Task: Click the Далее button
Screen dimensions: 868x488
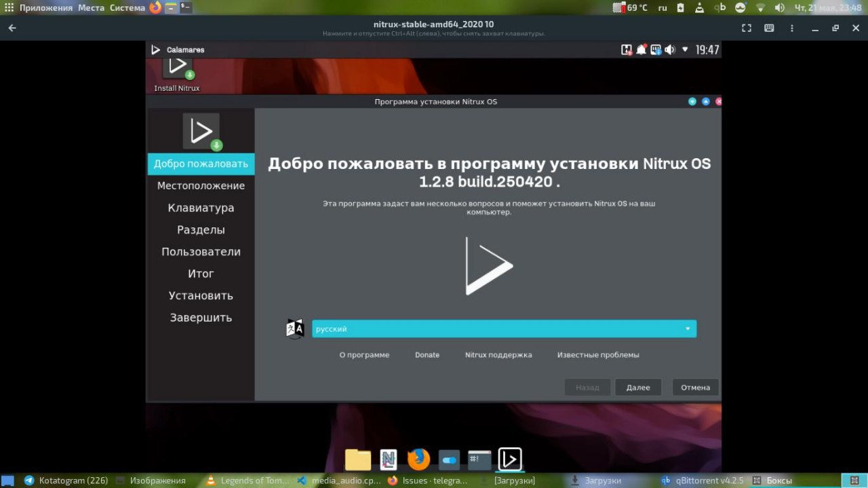Action: tap(638, 387)
